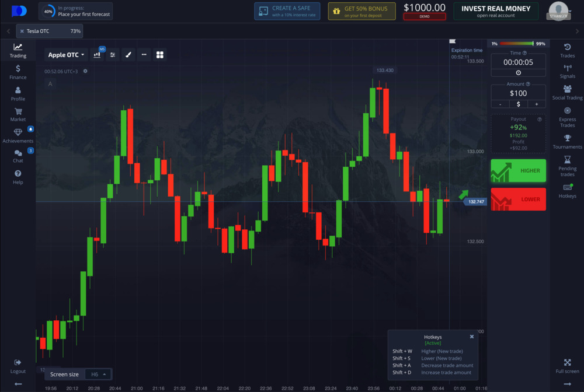
Task: Open the Chat sidebar panel
Action: pos(18,156)
